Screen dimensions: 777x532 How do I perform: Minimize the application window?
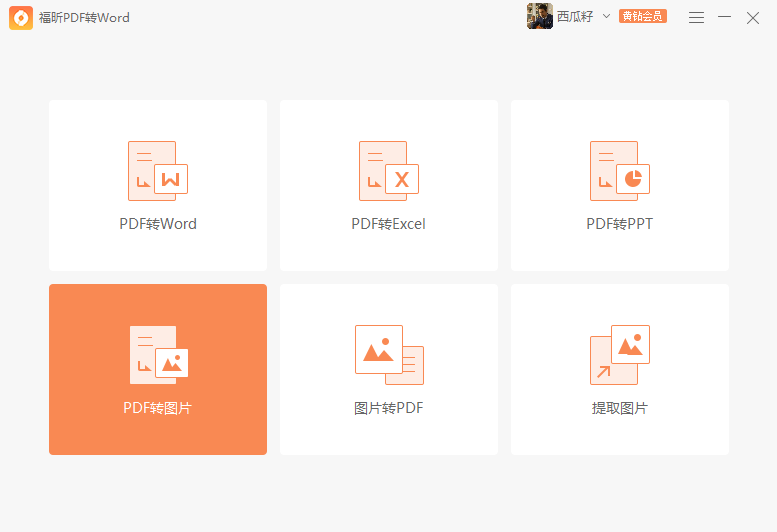point(724,18)
